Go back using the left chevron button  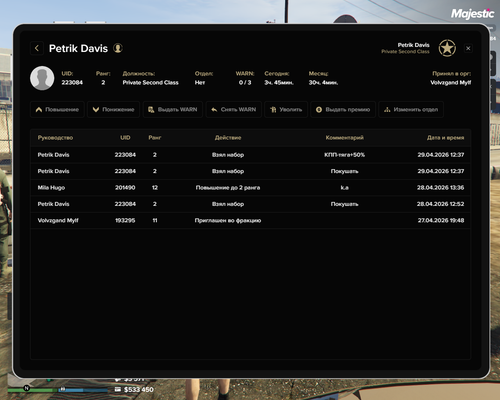click(x=37, y=48)
